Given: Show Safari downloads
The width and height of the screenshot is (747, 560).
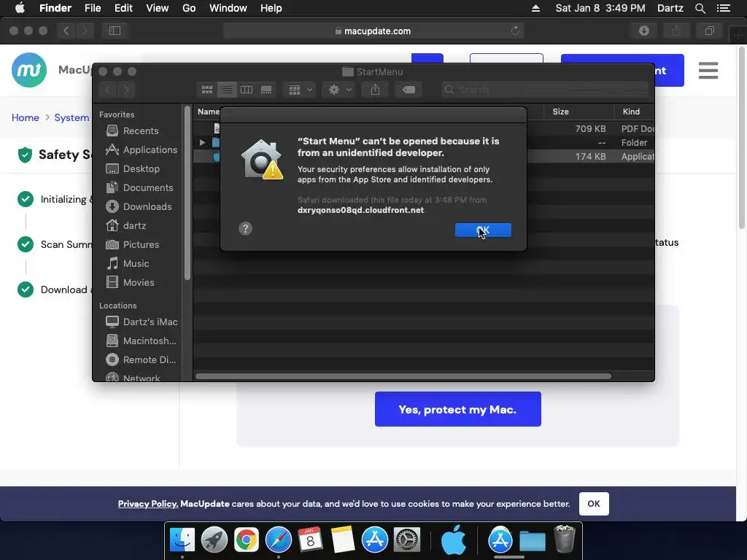Looking at the screenshot, I should (x=643, y=31).
